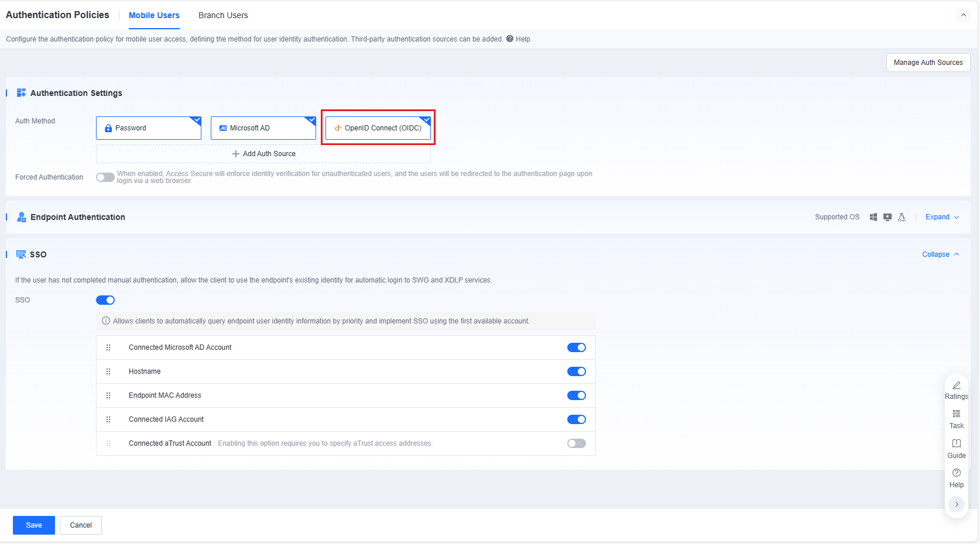The width and height of the screenshot is (980, 544).
Task: Click the drag handle beside Connected IAG Account
Action: pyautogui.click(x=108, y=419)
